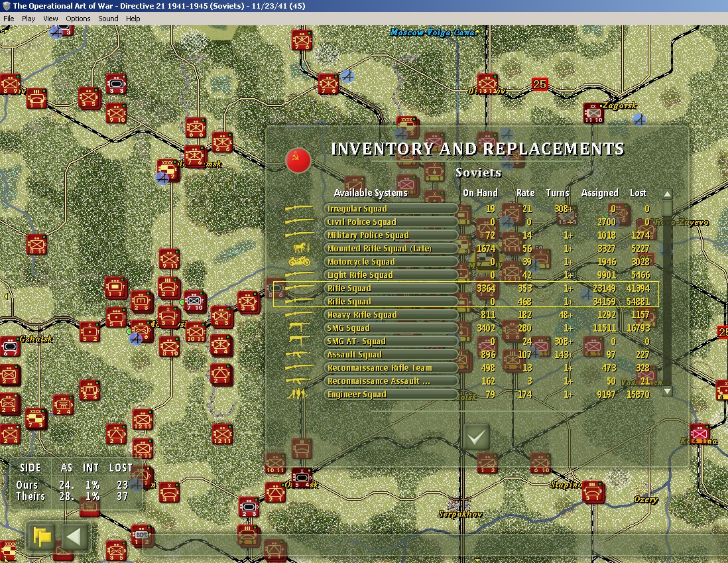Open the Help menu
Screen dimensions: 728x563
pos(133,19)
